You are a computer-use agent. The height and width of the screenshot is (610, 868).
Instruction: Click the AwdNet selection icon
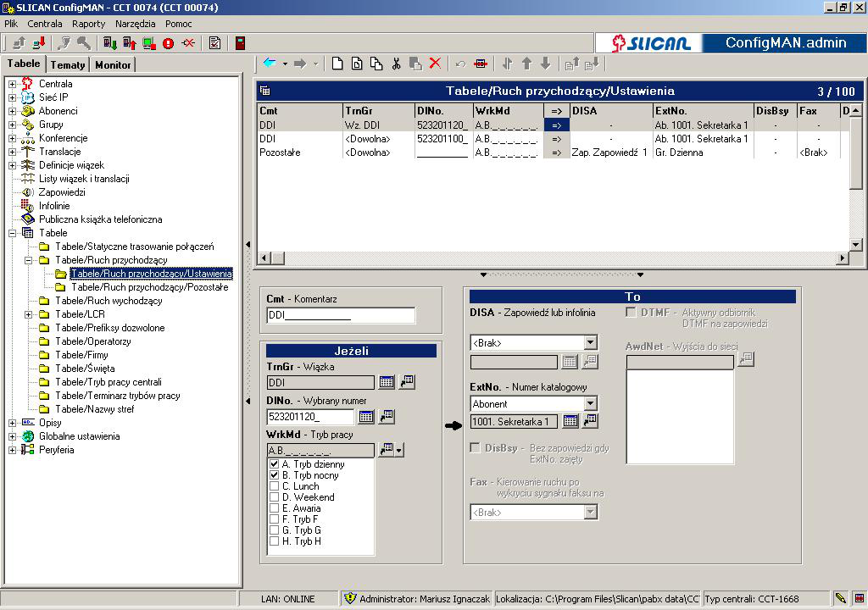tap(746, 359)
